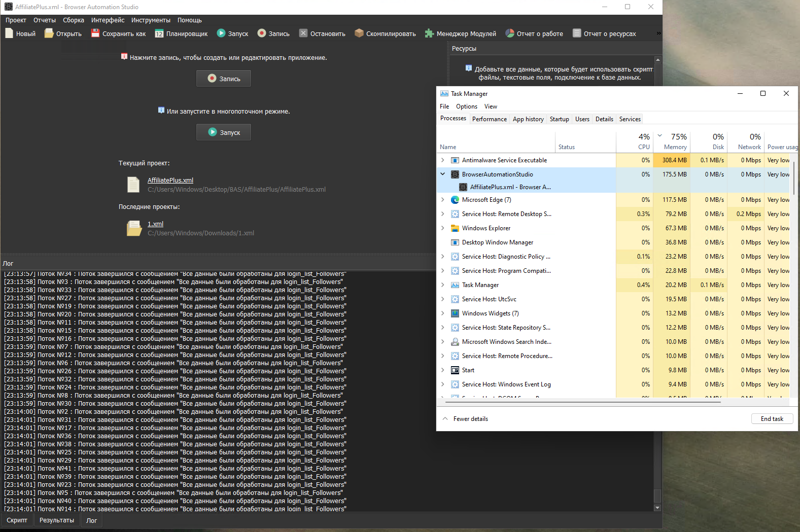This screenshot has width=800, height=532.
Task: Switch to the Performance tab
Action: pos(489,119)
